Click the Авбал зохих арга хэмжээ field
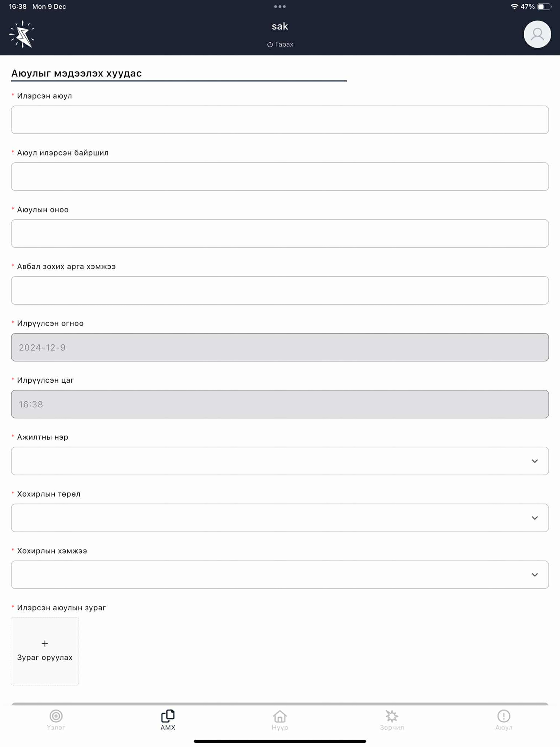560x747 pixels. 280,290
